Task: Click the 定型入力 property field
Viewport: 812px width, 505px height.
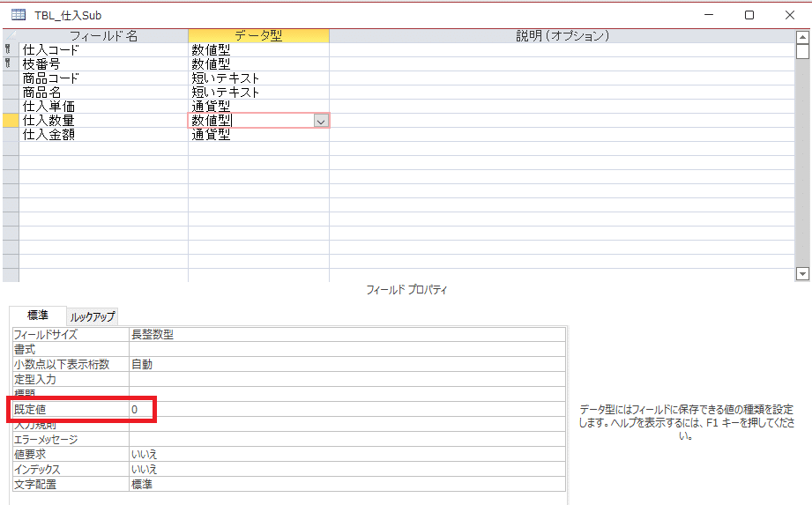Action: [x=347, y=379]
